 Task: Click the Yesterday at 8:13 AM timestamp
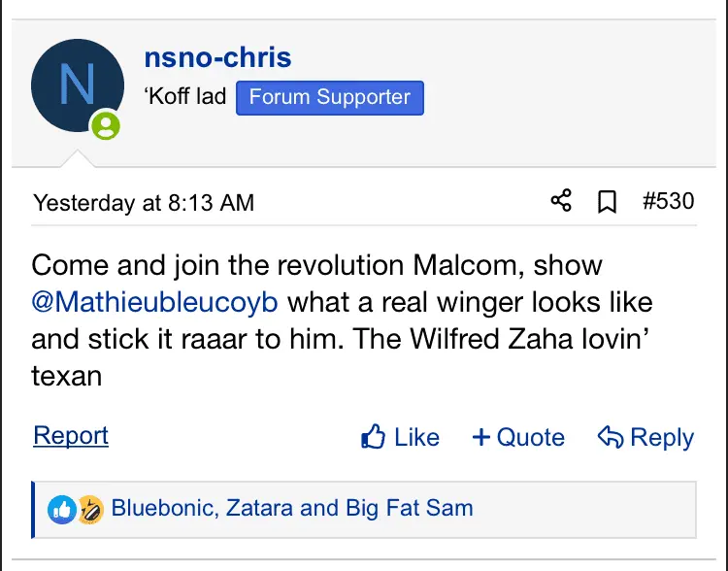coord(144,203)
